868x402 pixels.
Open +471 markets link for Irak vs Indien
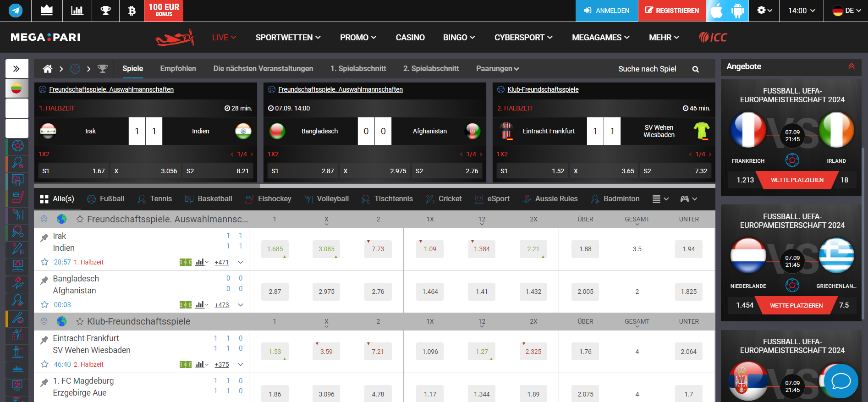pyautogui.click(x=222, y=262)
